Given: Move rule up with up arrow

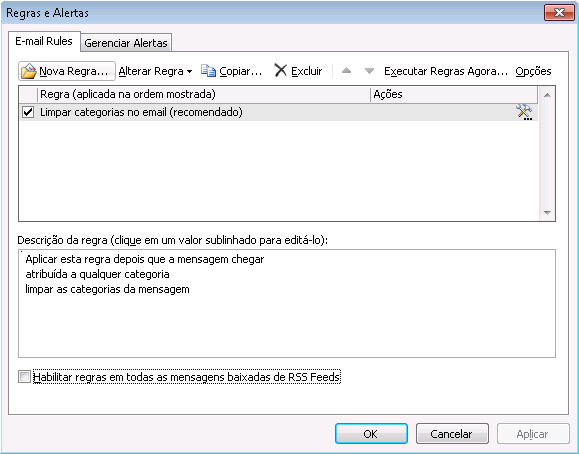Looking at the screenshot, I should [x=346, y=71].
